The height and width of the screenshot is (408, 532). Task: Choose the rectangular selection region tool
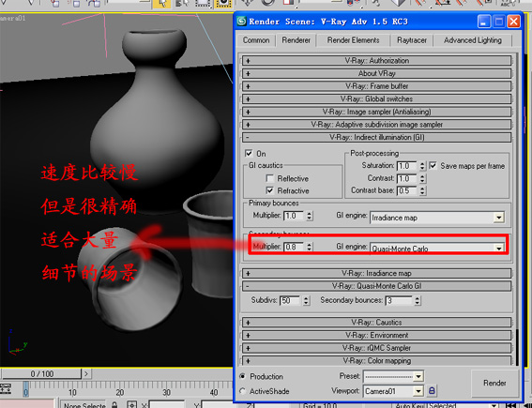(x=203, y=4)
